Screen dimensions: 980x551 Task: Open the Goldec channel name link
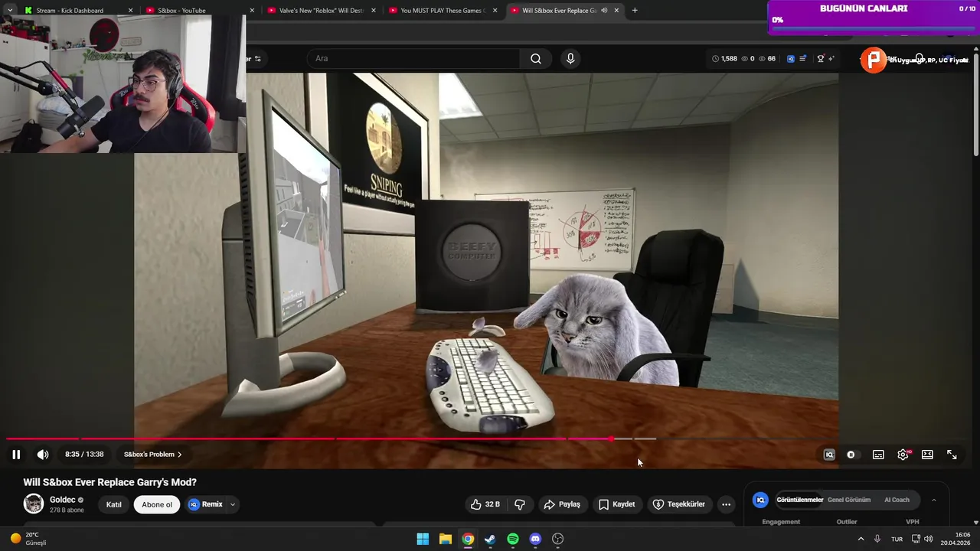pos(62,500)
